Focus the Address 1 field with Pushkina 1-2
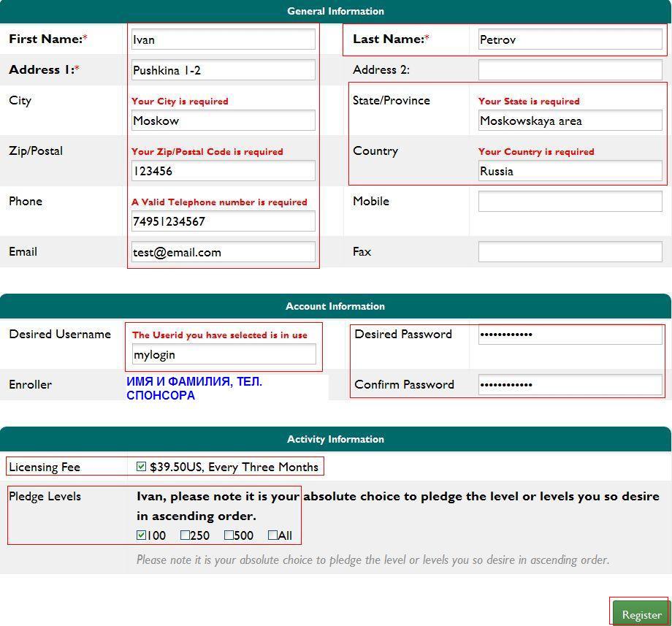 [x=224, y=70]
